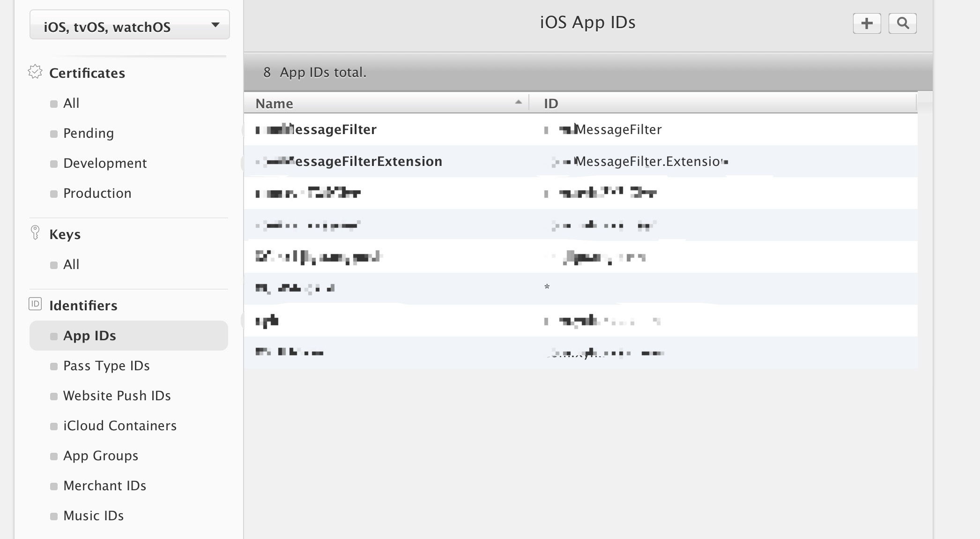Click the Identifiers ID badge icon
The width and height of the screenshot is (980, 539).
pyautogui.click(x=35, y=304)
